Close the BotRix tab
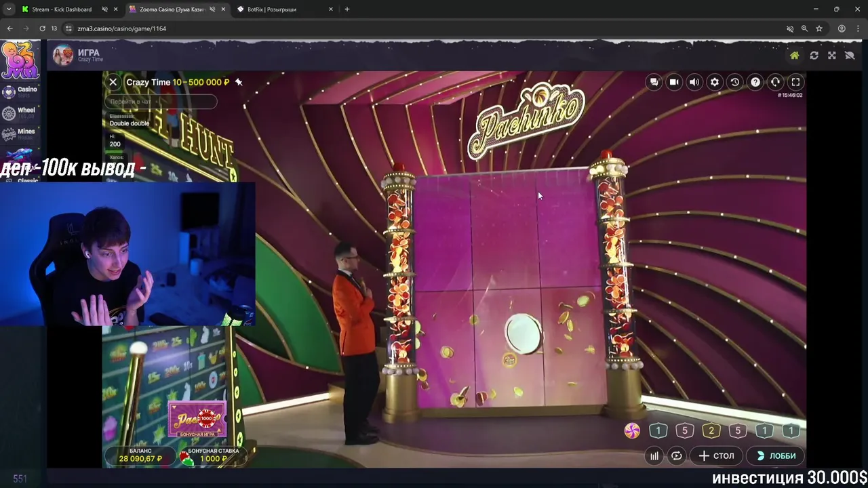The height and width of the screenshot is (488, 868). (x=331, y=9)
